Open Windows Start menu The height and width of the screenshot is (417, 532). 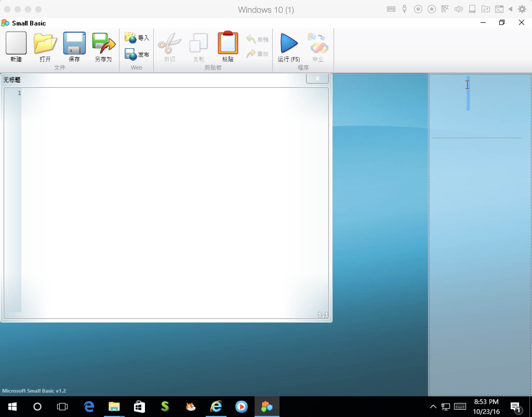(x=12, y=407)
